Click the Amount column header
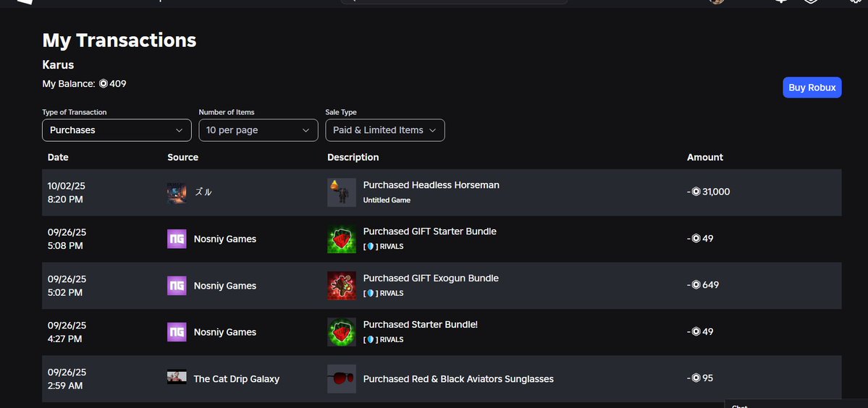 pyautogui.click(x=704, y=157)
